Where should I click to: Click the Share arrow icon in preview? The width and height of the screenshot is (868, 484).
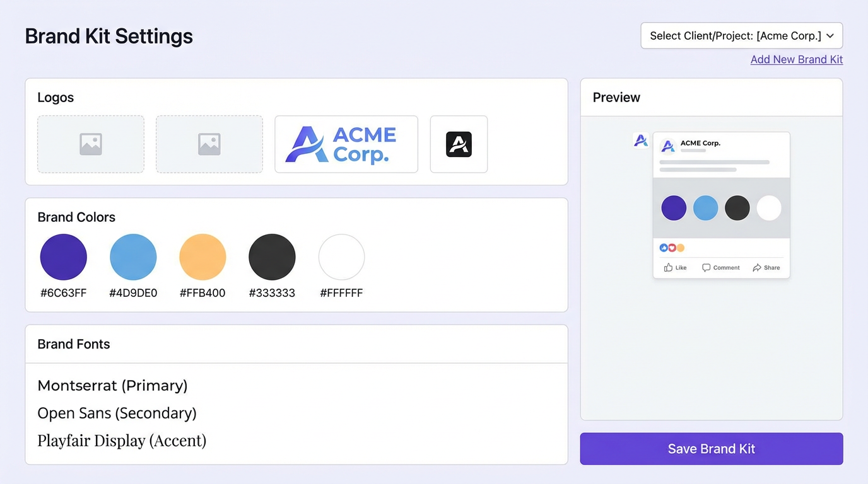(x=757, y=268)
